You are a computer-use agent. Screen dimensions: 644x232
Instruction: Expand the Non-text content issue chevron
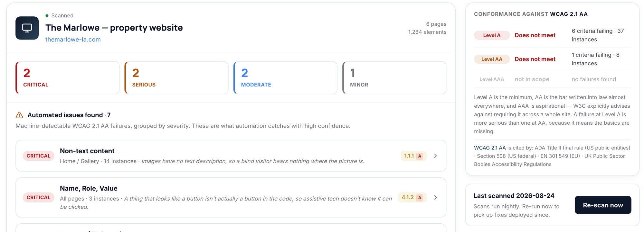435,156
